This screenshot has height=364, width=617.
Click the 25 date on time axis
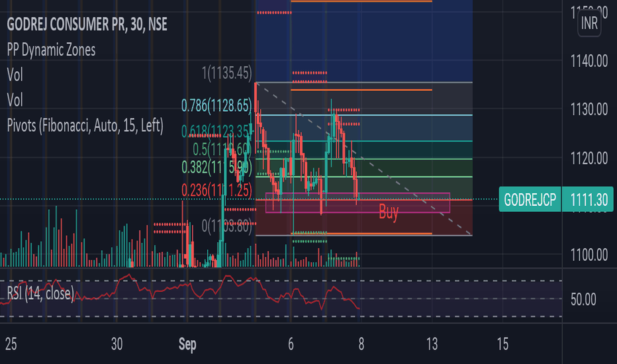(x=11, y=344)
